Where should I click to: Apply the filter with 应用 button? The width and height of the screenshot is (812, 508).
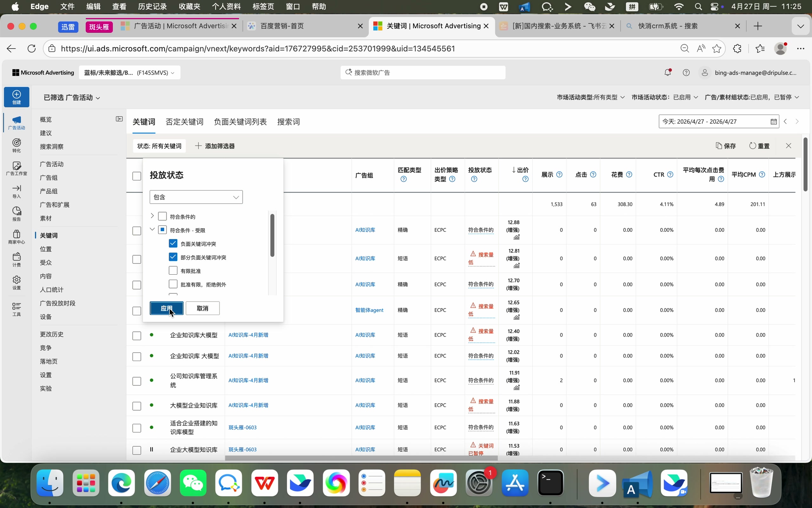tap(167, 308)
